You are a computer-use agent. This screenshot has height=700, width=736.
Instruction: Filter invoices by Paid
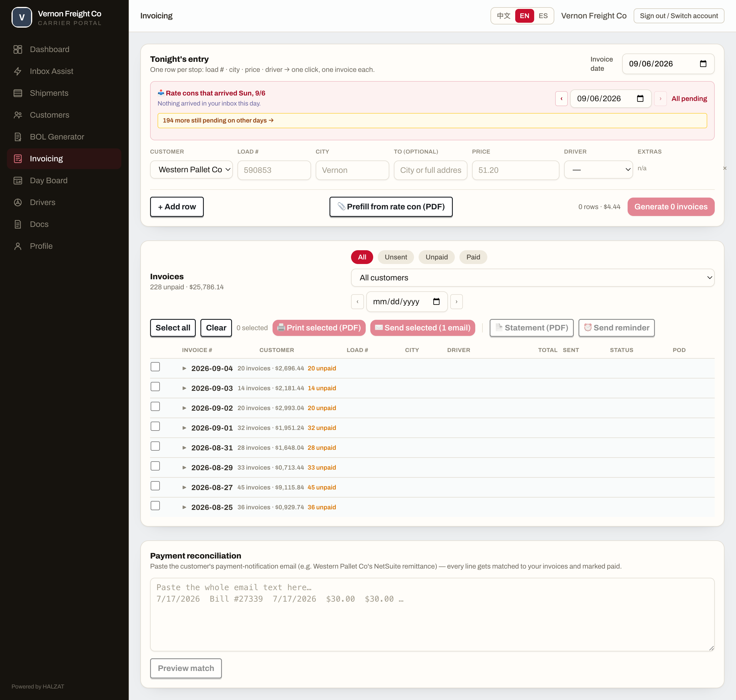[473, 257]
